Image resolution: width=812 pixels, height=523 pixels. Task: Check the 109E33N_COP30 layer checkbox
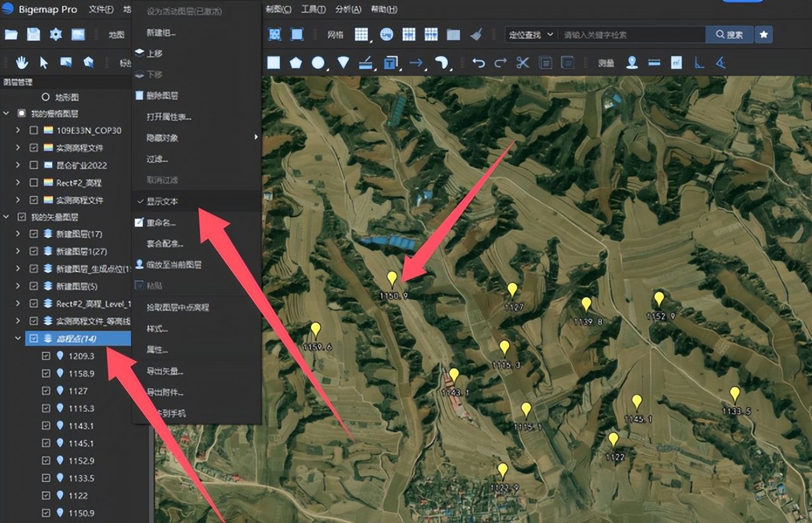tap(34, 130)
